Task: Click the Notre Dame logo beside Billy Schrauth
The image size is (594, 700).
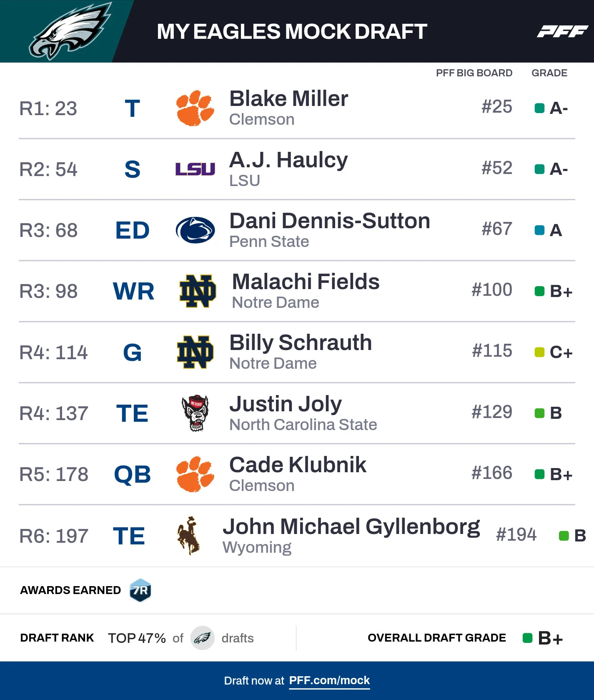Action: click(x=195, y=352)
